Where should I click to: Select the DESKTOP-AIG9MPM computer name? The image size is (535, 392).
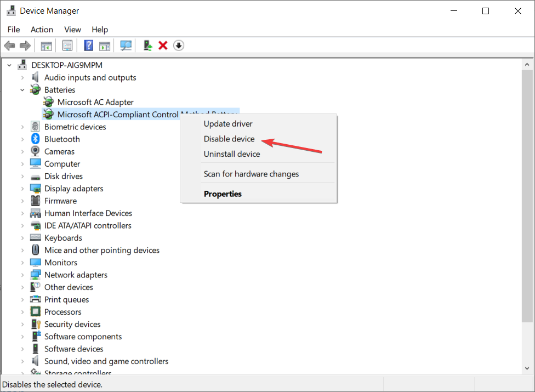tap(67, 65)
